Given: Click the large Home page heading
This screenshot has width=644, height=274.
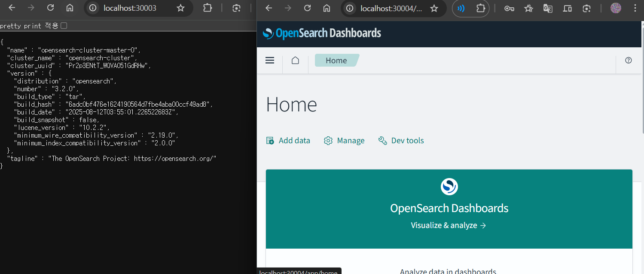Looking at the screenshot, I should (x=292, y=105).
